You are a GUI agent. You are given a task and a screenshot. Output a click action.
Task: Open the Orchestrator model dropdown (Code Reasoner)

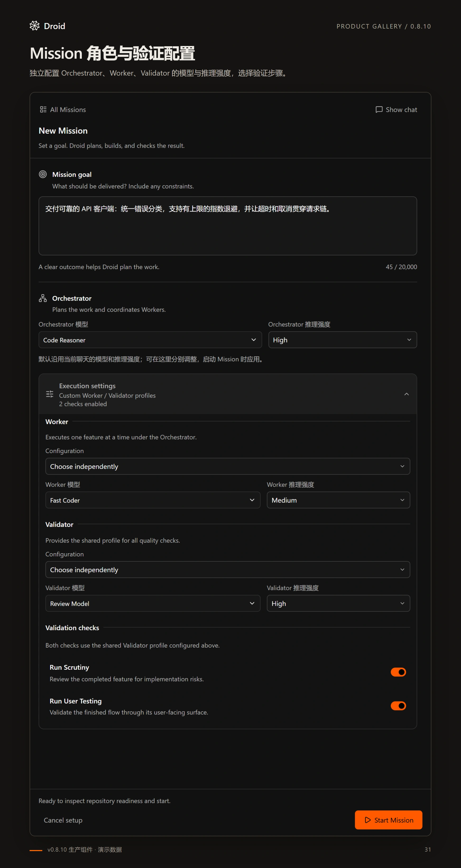(150, 340)
